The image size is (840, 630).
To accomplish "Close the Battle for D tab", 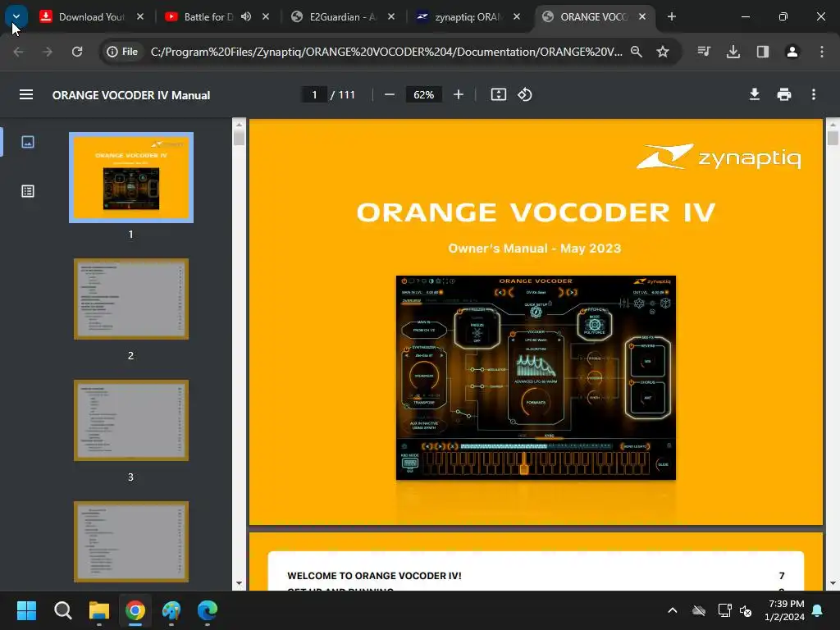I will click(x=266, y=16).
